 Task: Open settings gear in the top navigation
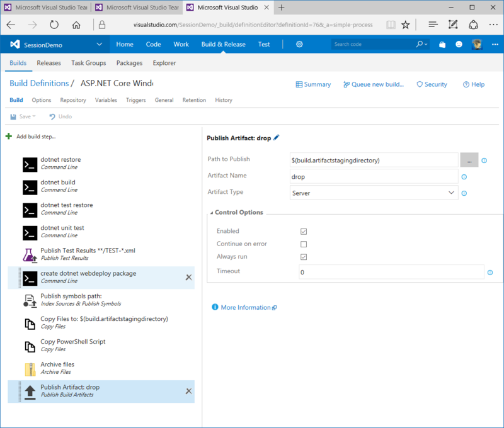point(299,44)
